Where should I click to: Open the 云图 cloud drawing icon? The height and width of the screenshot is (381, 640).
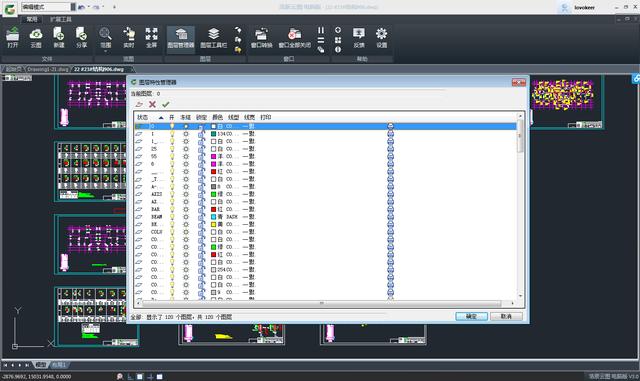[x=36, y=37]
